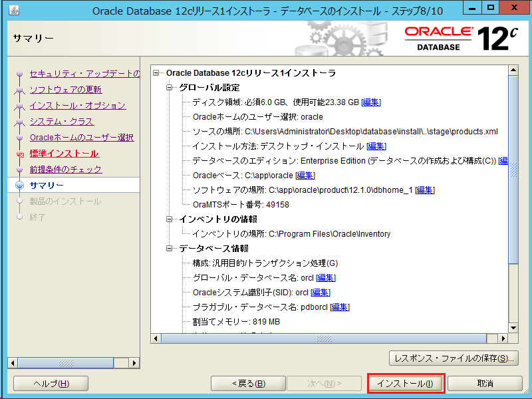Viewport: 532px width, 399px height.
Task: Go to 標準インストール step
Action: click(x=64, y=154)
